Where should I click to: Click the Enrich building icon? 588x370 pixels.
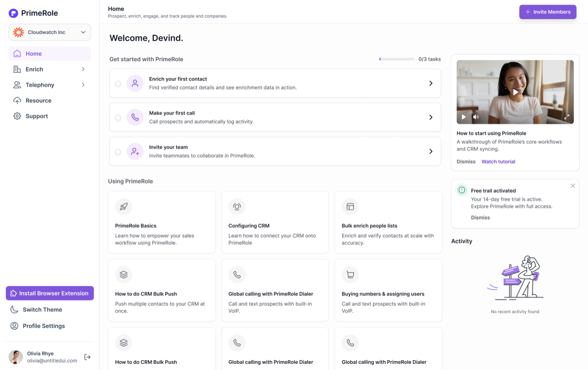17,69
